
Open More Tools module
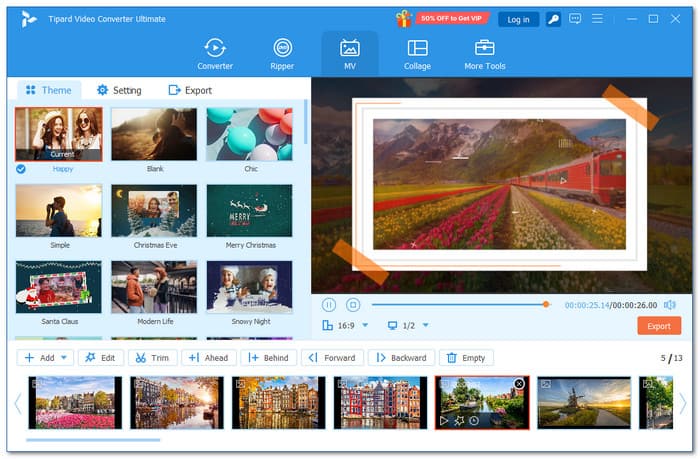click(484, 54)
